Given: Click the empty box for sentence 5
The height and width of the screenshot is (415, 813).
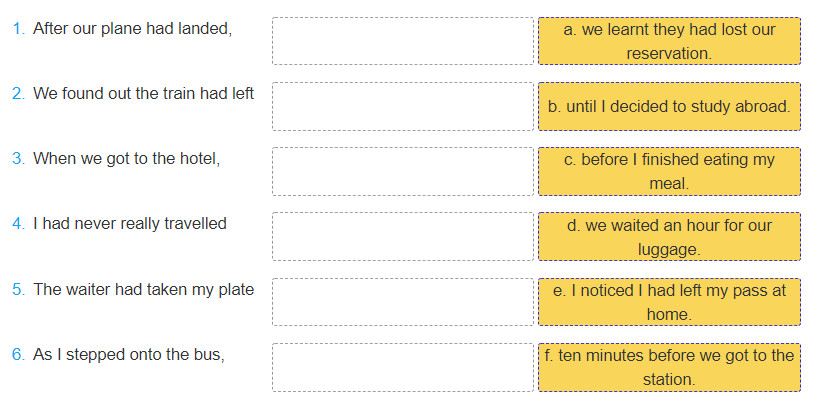Looking at the screenshot, I should (402, 302).
